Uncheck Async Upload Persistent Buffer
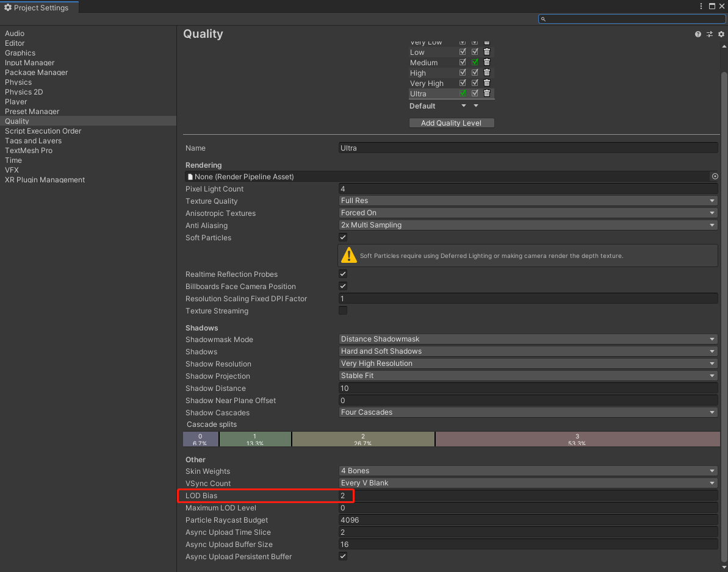 343,556
